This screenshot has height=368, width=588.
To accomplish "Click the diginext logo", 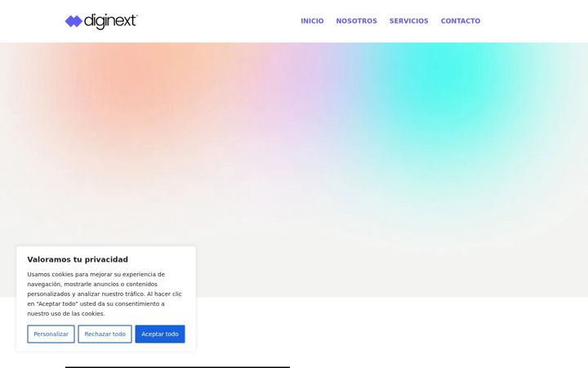I will pos(101,21).
